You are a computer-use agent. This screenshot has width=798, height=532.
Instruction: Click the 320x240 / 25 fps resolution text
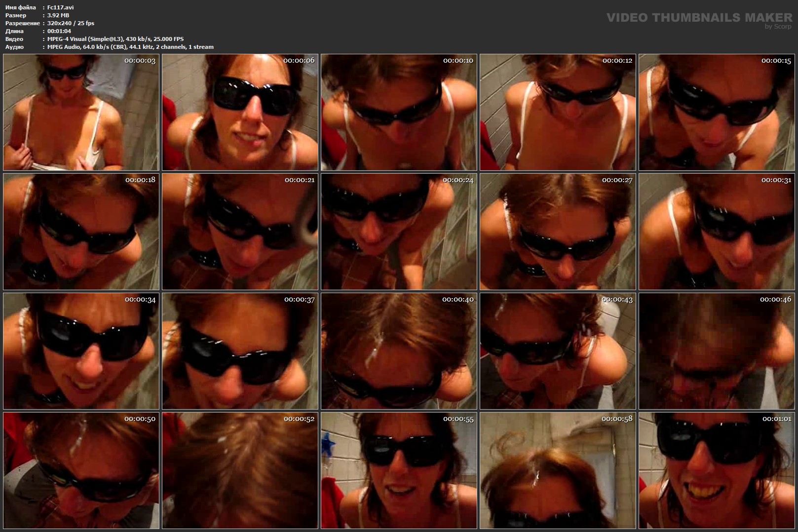71,23
